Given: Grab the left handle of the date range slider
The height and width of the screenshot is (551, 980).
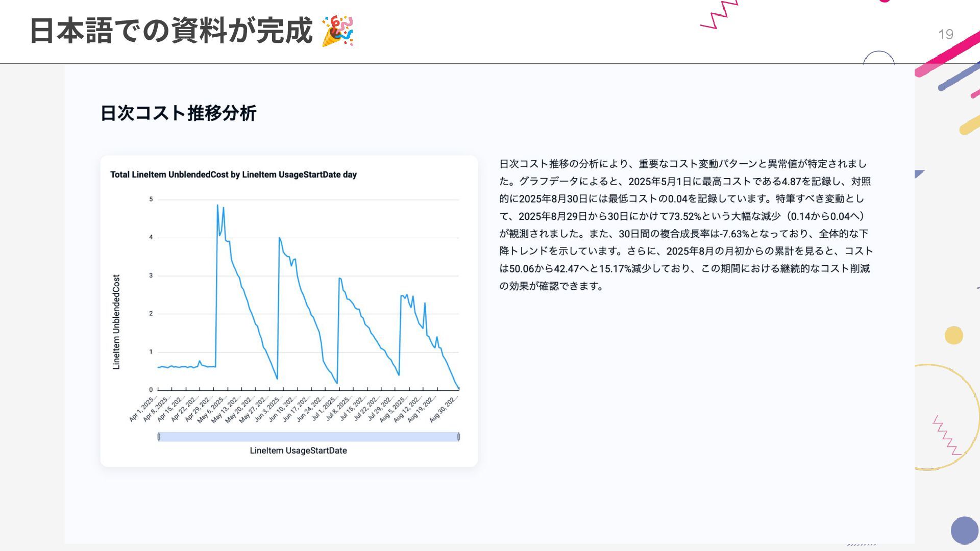Looking at the screenshot, I should (159, 437).
